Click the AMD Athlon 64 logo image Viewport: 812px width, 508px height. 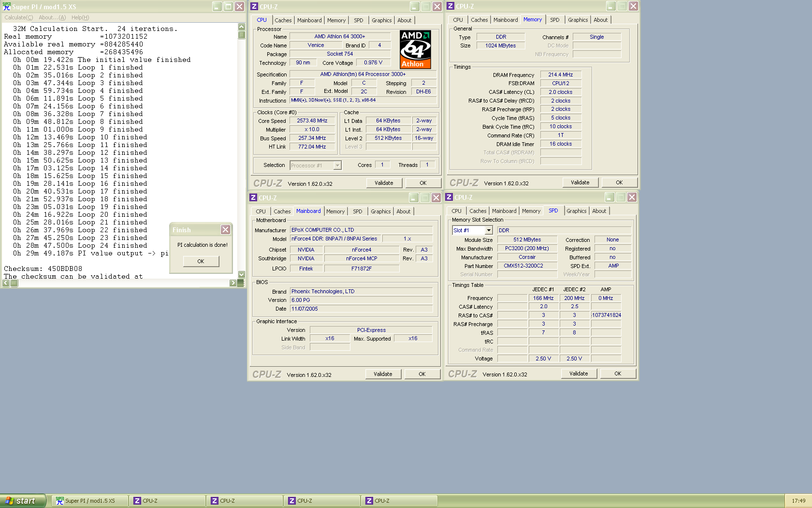point(415,49)
